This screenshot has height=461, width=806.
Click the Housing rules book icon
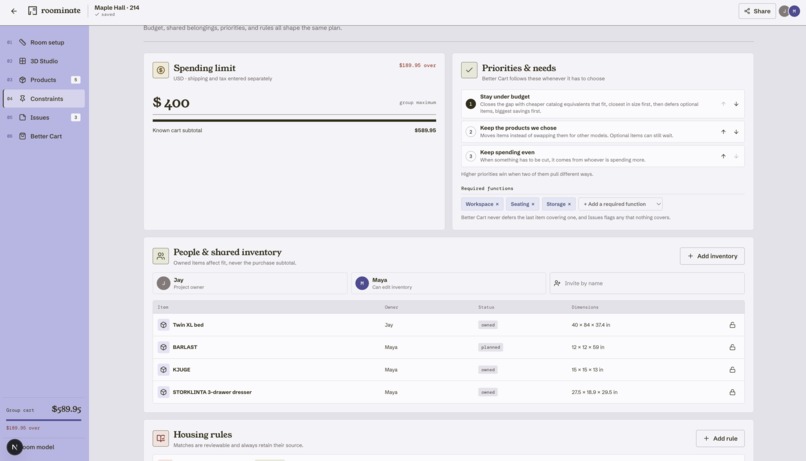coord(160,438)
